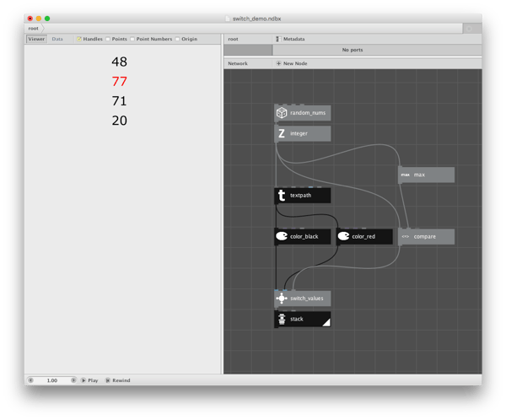
Task: Select the compare node label
Action: point(425,237)
